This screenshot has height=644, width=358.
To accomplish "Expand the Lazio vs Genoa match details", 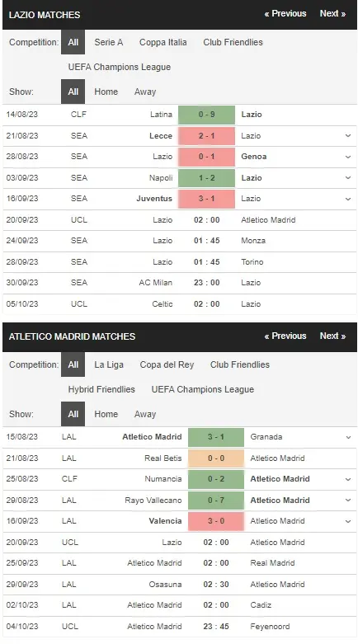I will [x=348, y=157].
